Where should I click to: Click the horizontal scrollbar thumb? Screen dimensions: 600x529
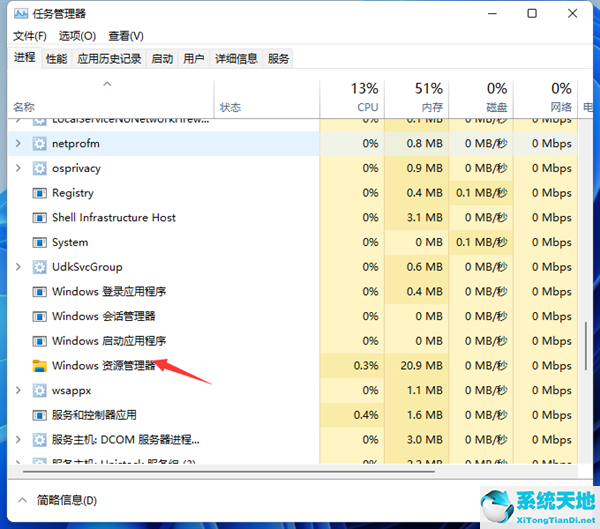(x=228, y=472)
